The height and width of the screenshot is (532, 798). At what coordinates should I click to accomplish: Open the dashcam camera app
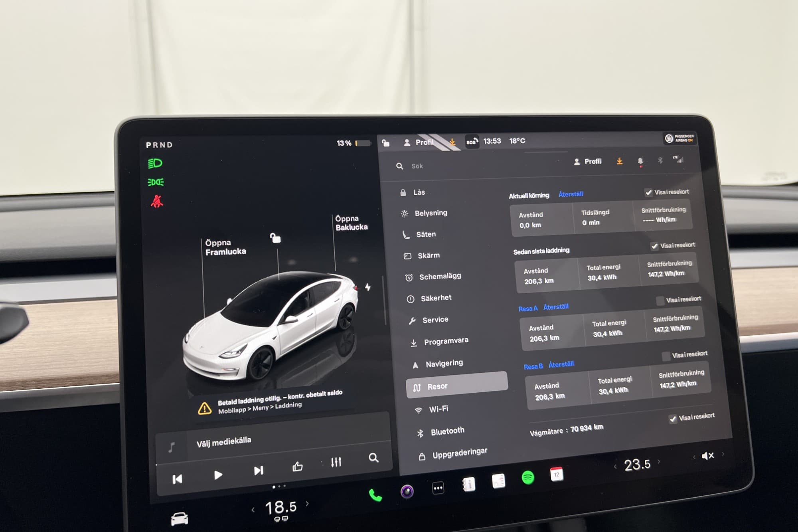click(x=407, y=491)
